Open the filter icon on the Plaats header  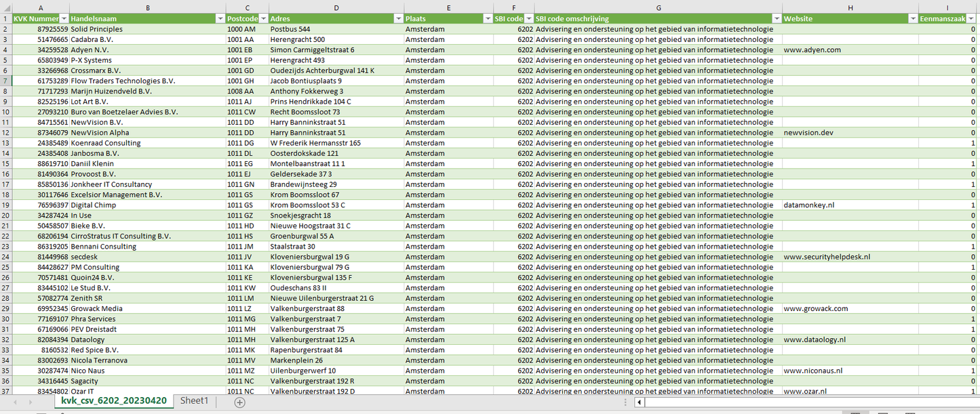(x=487, y=18)
